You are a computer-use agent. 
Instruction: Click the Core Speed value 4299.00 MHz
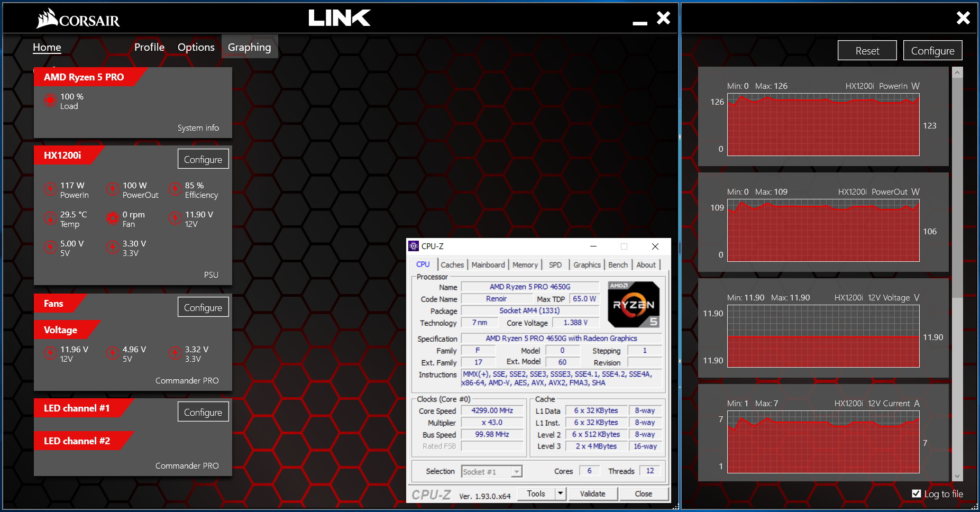click(492, 410)
